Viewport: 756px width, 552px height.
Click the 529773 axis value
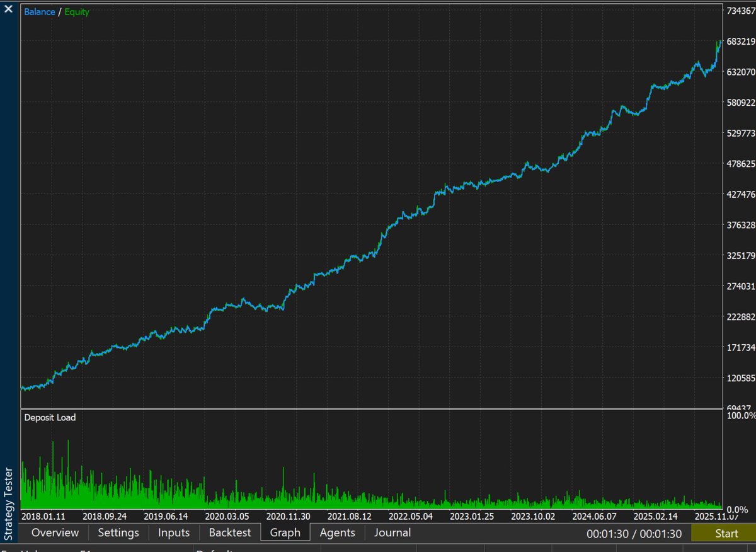[x=741, y=134]
